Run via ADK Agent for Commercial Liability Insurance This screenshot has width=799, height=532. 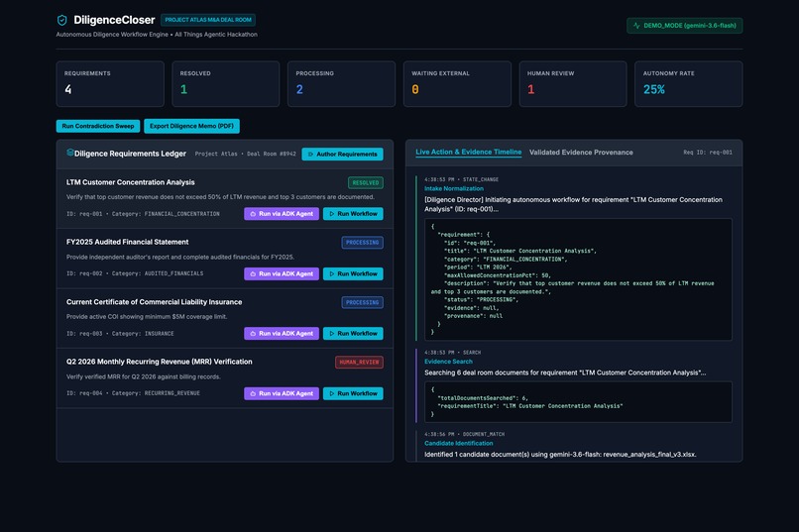click(x=282, y=334)
